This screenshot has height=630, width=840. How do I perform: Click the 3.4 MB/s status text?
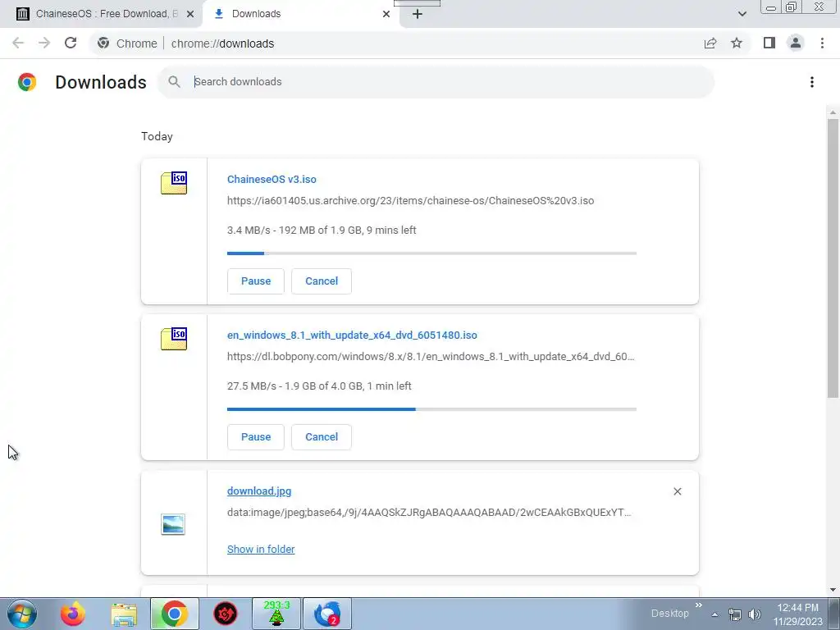pos(322,231)
